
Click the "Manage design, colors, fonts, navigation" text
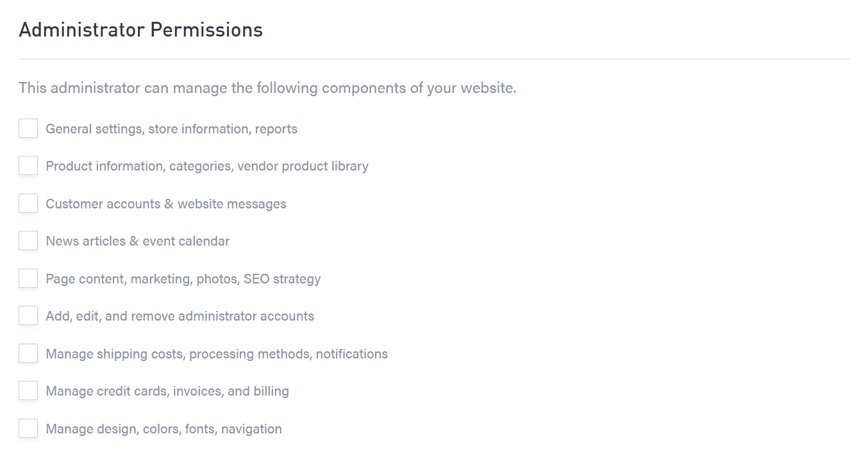click(x=163, y=429)
